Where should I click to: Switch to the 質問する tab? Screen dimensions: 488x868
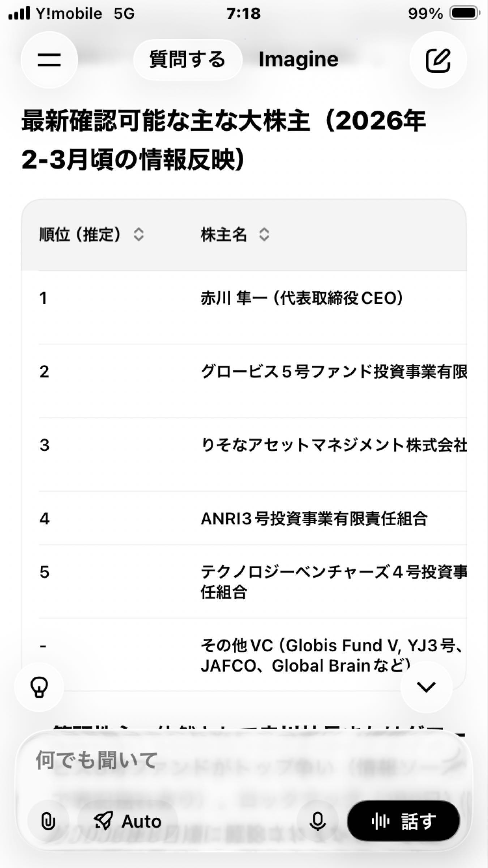click(187, 60)
